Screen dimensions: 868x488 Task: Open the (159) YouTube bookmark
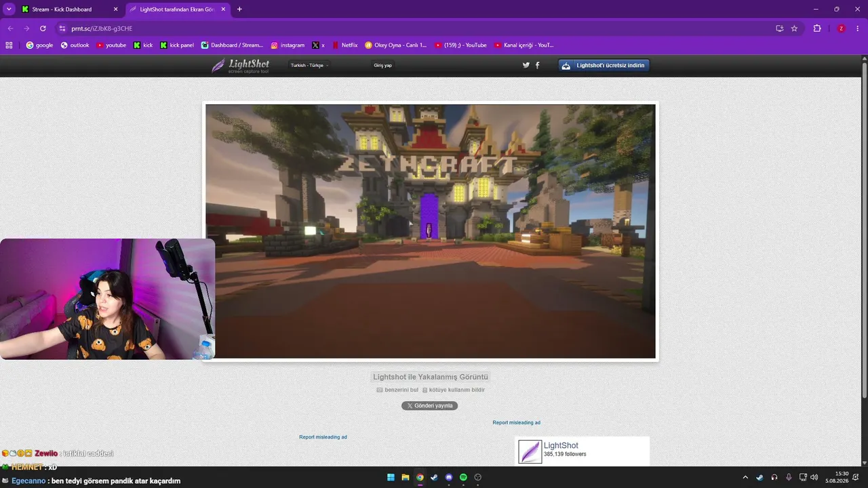pyautogui.click(x=460, y=45)
